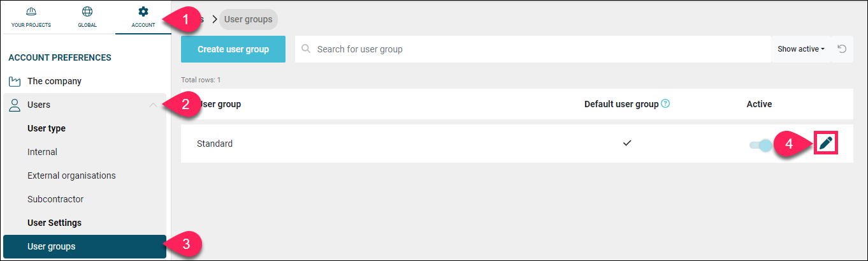868x261 pixels.
Task: Select the Subcontractor menu item
Action: [x=55, y=199]
